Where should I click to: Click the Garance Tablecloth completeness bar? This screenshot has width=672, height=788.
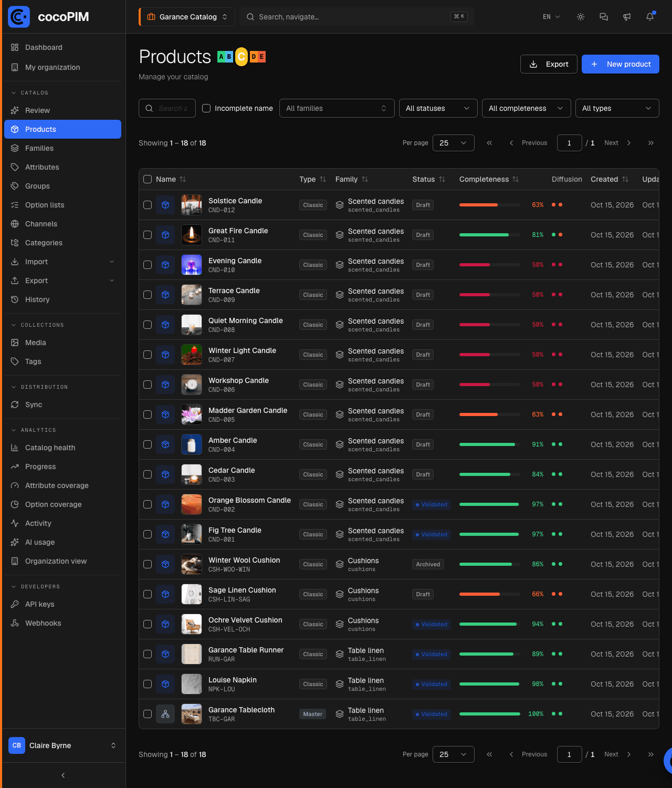coord(489,714)
